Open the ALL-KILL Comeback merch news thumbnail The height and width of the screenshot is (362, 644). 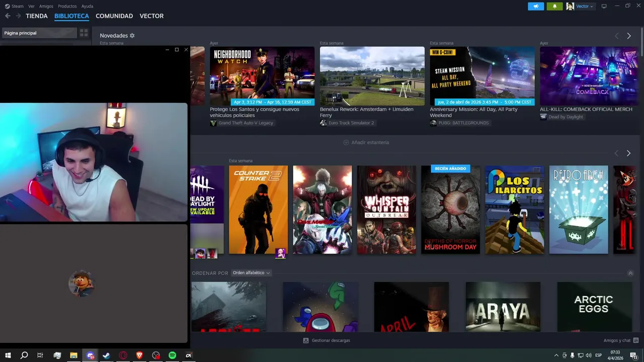coord(589,76)
